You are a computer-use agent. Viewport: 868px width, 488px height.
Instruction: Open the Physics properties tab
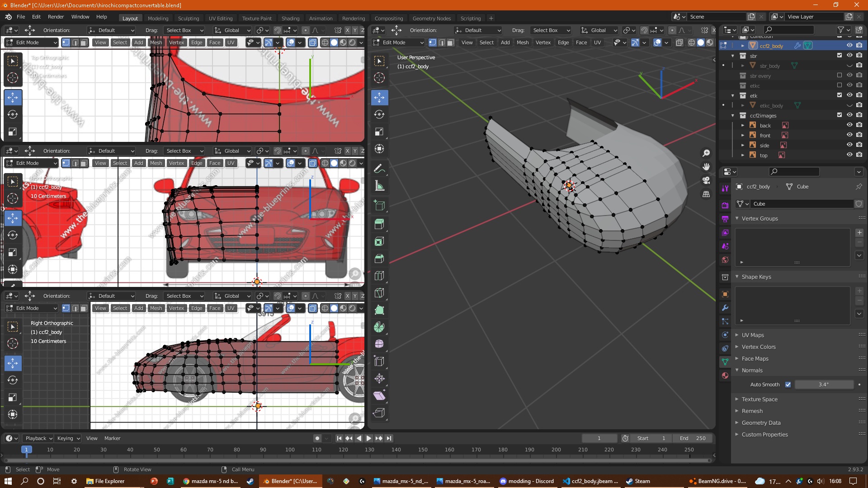(x=725, y=335)
